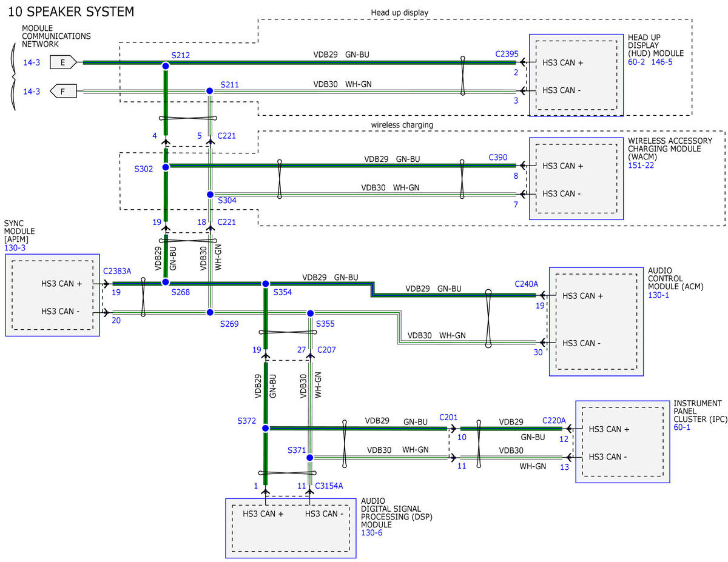
Task: Select the C240A connector label
Action: tap(526, 283)
